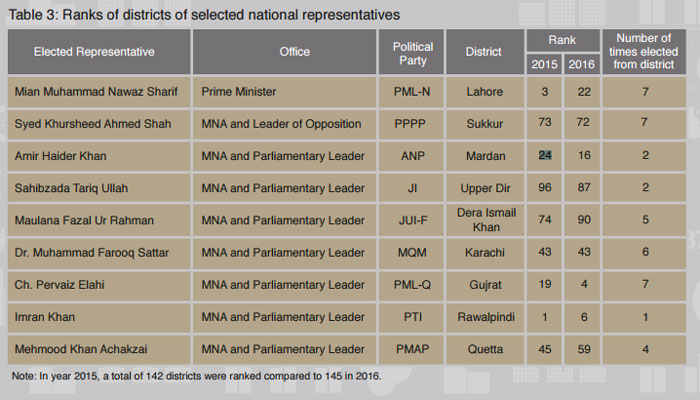This screenshot has height=400, width=700.
Task: Click the 2016 rank subheader
Action: coord(582,64)
